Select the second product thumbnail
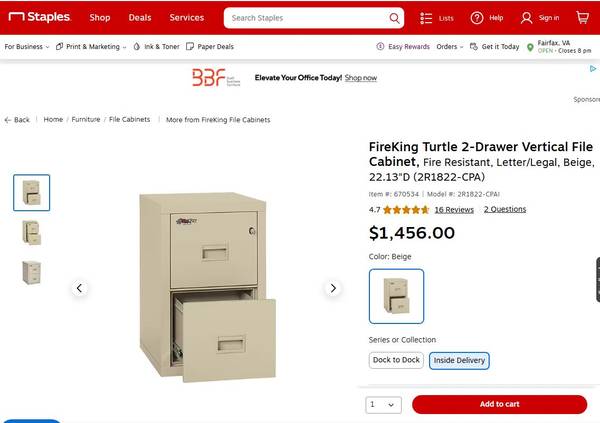The image size is (600, 423). coord(31,232)
